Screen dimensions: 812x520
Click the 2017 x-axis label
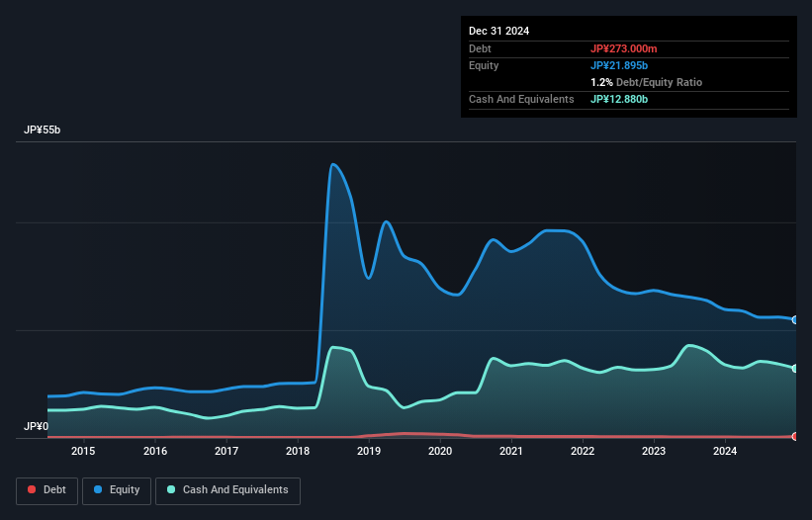tap(226, 451)
